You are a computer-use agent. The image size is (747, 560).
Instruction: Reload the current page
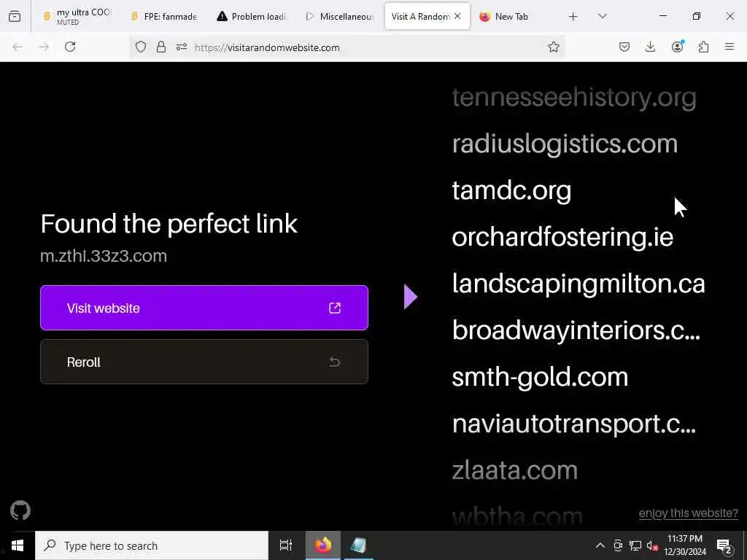[x=70, y=47]
